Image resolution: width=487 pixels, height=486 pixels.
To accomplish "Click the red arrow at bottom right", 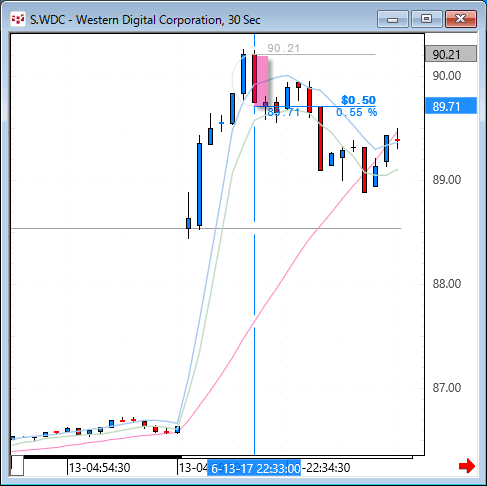I will 466,466.
